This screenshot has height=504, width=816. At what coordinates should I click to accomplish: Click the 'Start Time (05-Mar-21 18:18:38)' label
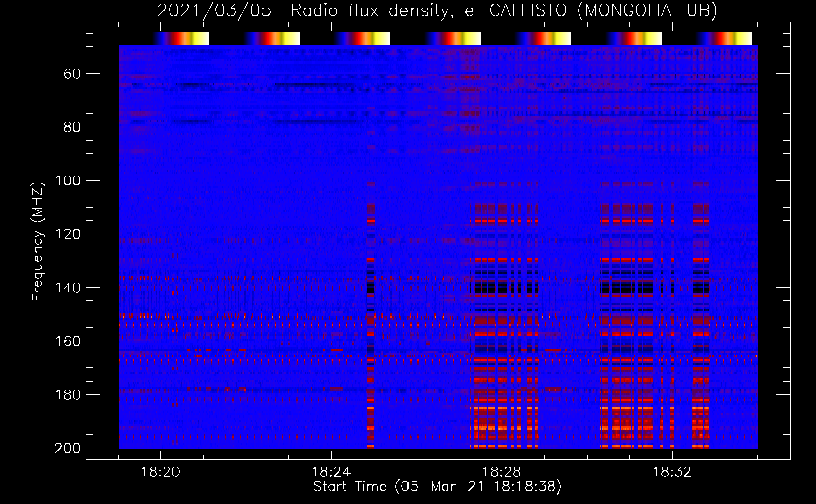click(437, 487)
